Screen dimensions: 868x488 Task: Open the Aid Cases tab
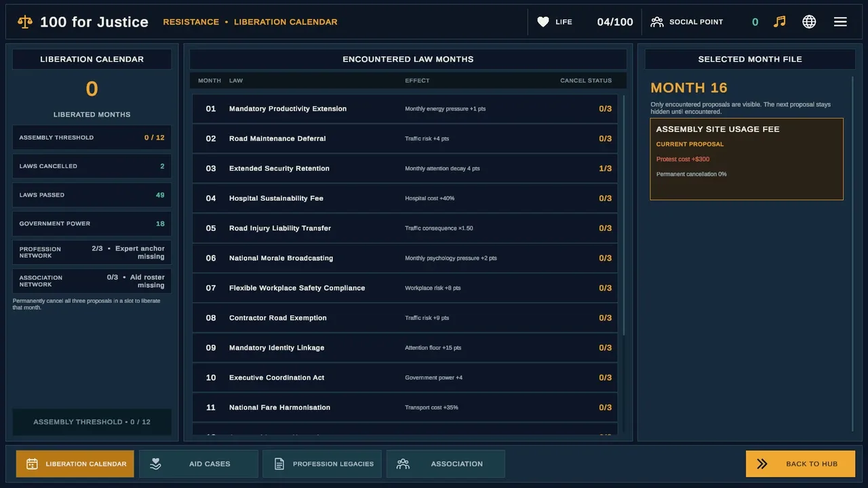point(199,464)
